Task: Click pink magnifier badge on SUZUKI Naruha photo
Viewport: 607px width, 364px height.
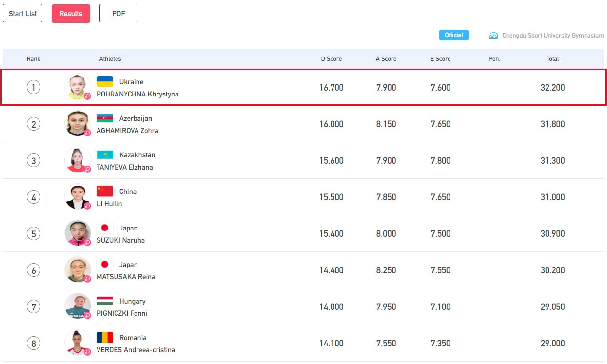Action: pyautogui.click(x=88, y=242)
